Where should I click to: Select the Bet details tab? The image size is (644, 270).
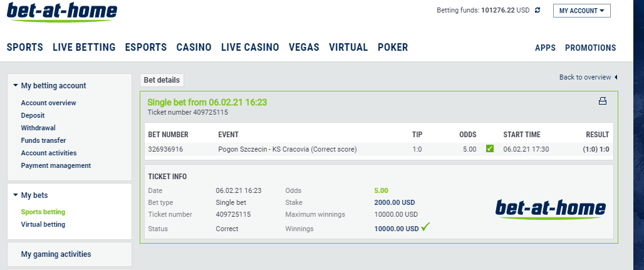click(x=162, y=80)
